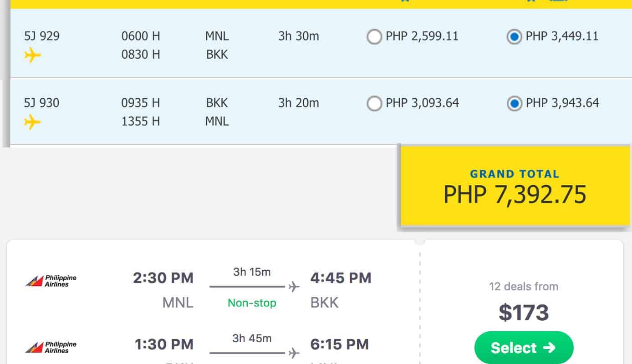Click the yellow plane icon under 5J 929
This screenshot has width=632, height=364.
[32, 56]
